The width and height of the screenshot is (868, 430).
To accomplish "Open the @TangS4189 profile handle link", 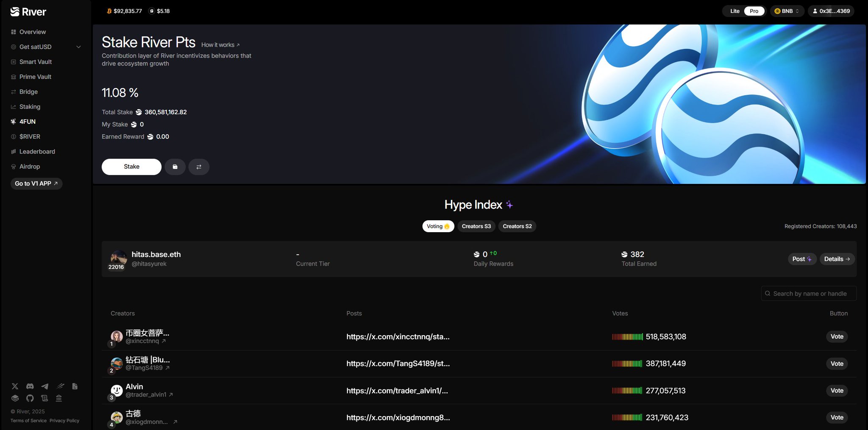I will tap(147, 368).
